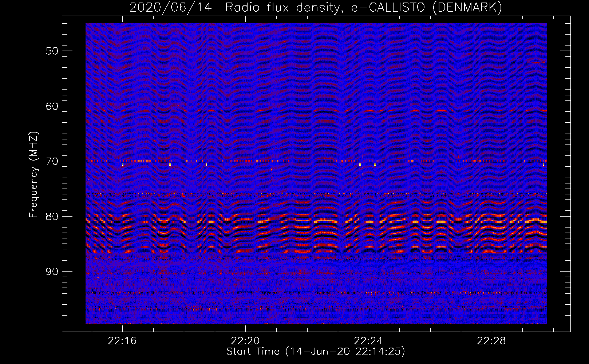Click the 22:28 time tick label
The height and width of the screenshot is (364, 589).
tap(491, 341)
